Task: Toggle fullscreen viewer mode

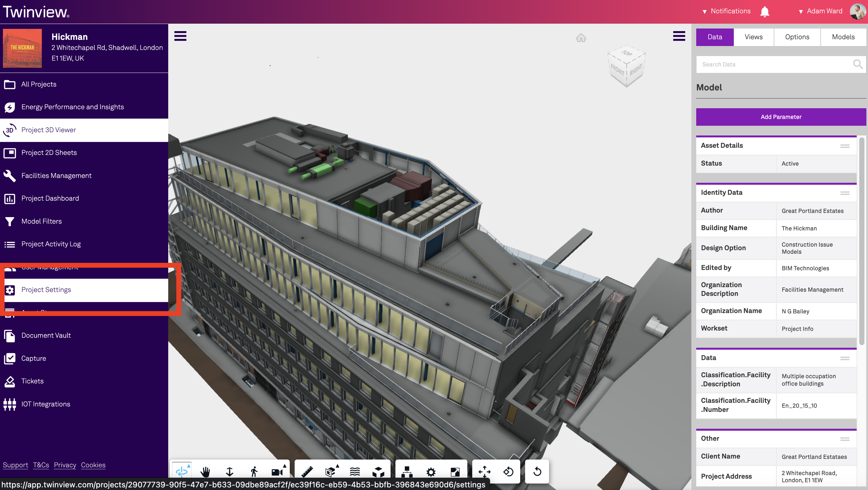Action: [455, 472]
